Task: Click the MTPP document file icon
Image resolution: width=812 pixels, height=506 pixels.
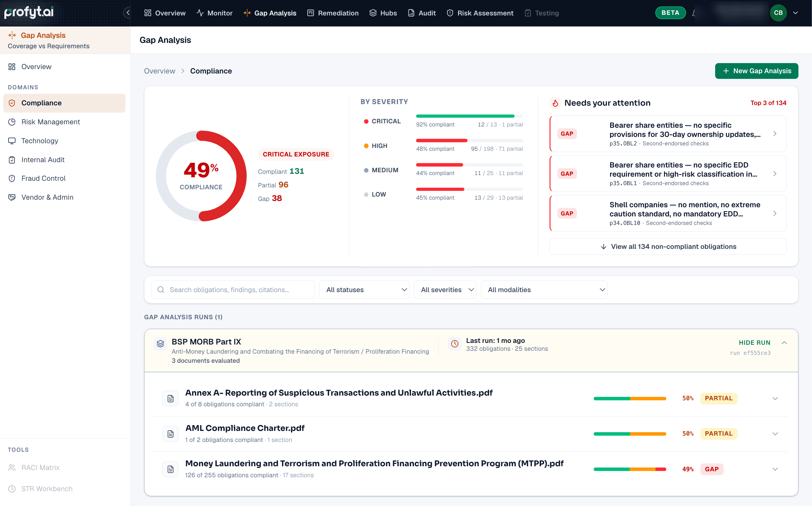Action: 171,469
